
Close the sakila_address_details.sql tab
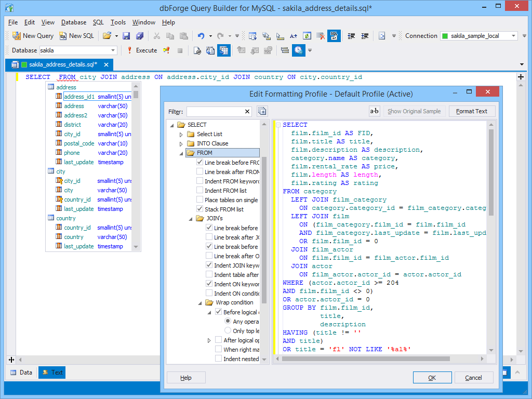(106, 64)
